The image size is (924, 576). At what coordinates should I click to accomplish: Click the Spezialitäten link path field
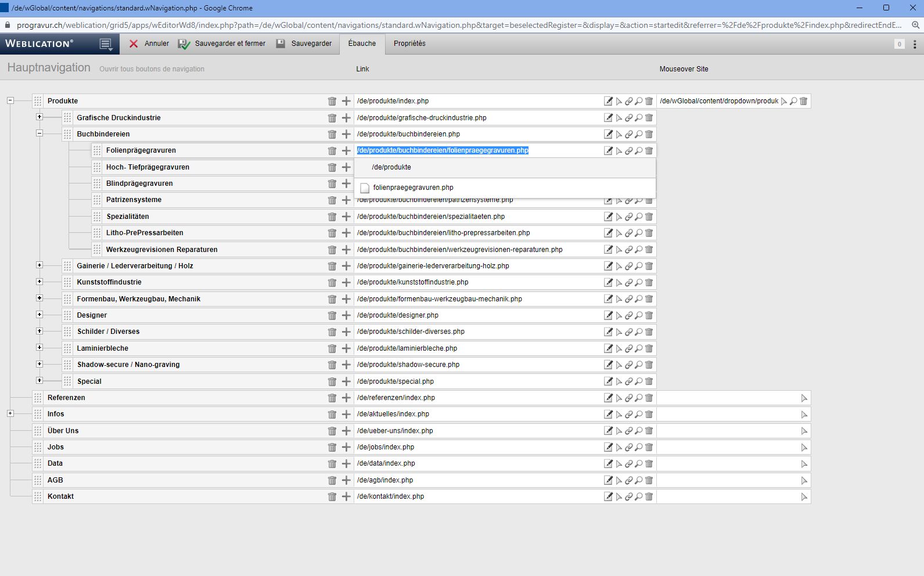(x=476, y=217)
